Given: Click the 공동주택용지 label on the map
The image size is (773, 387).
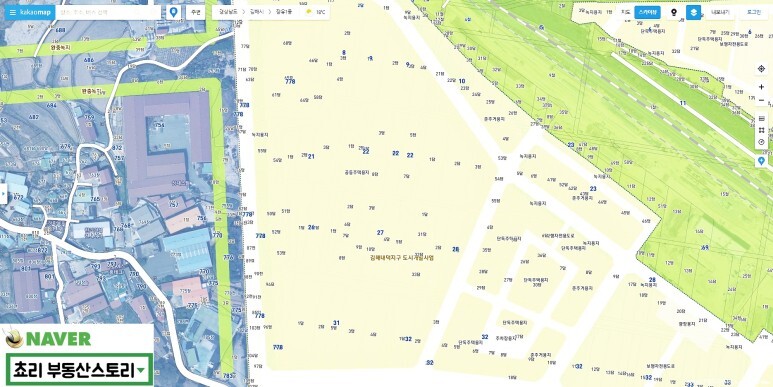Looking at the screenshot, I should [357, 173].
